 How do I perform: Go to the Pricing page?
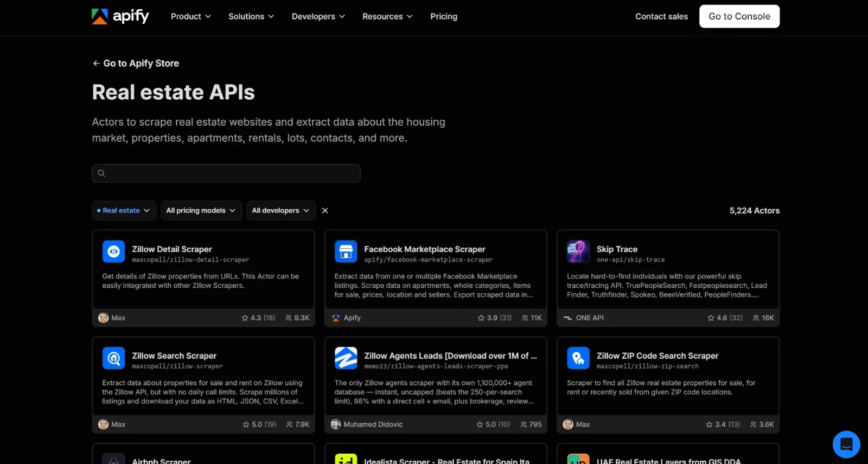pos(444,16)
